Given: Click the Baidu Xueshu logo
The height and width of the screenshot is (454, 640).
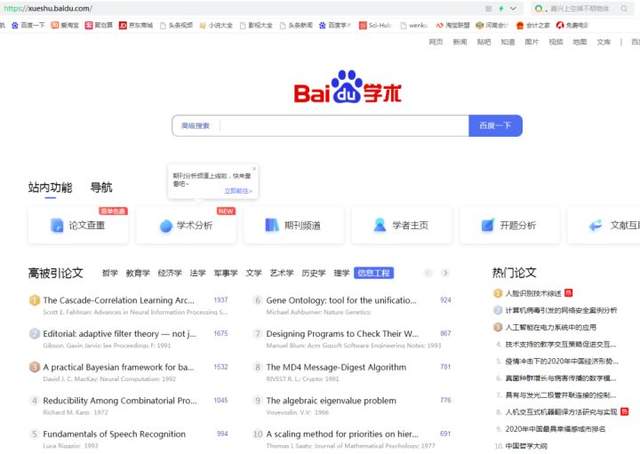Looking at the screenshot, I should point(347,87).
